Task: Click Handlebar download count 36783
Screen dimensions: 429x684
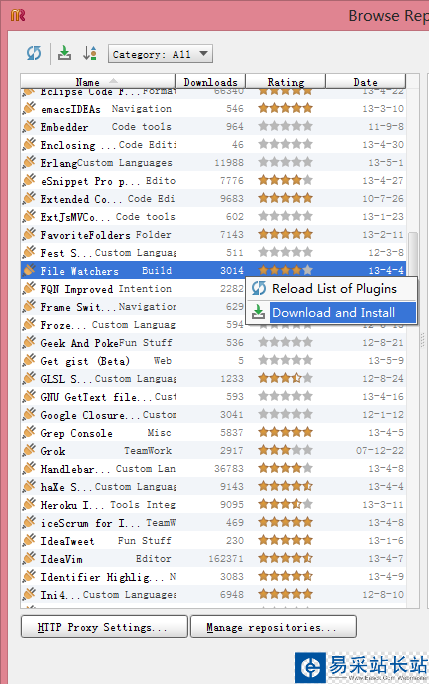Action: pos(229,469)
